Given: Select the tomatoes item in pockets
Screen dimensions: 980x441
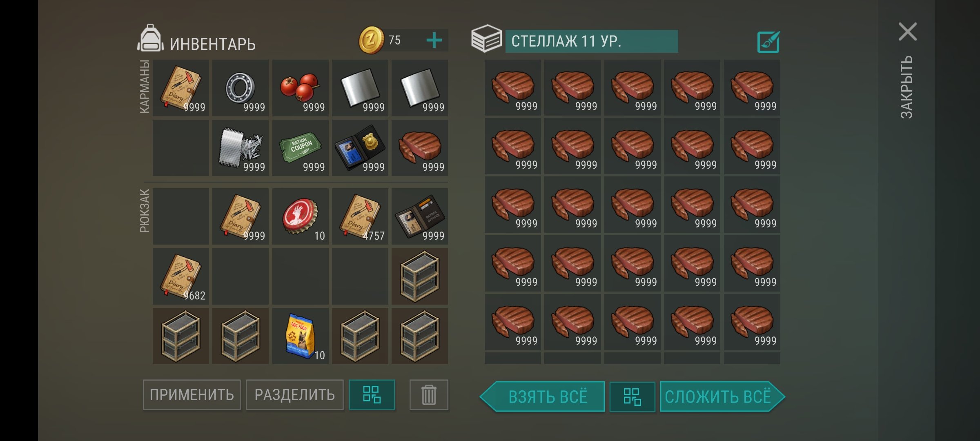Looking at the screenshot, I should [301, 88].
